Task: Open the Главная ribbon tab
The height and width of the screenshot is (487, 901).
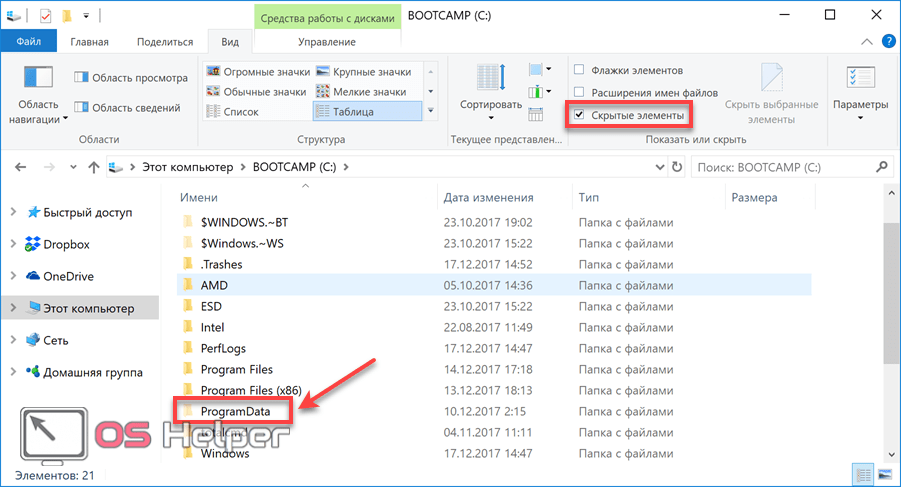Action: pyautogui.click(x=89, y=42)
